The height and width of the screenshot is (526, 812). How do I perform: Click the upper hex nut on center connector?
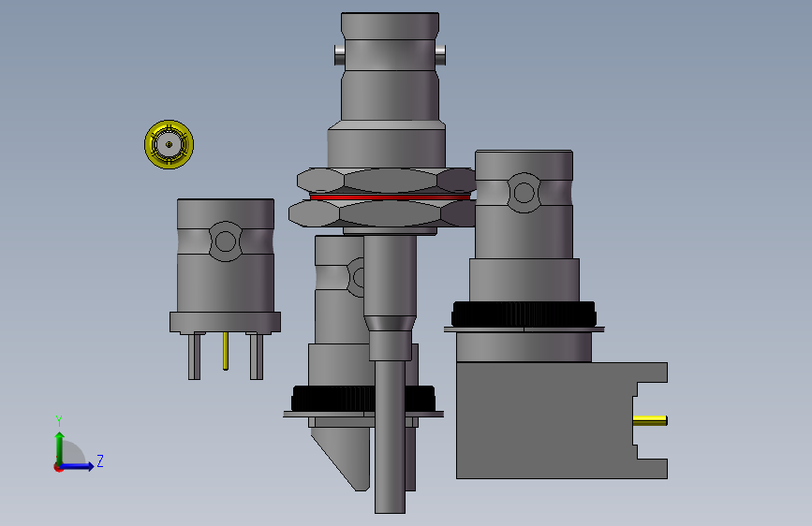[386, 180]
